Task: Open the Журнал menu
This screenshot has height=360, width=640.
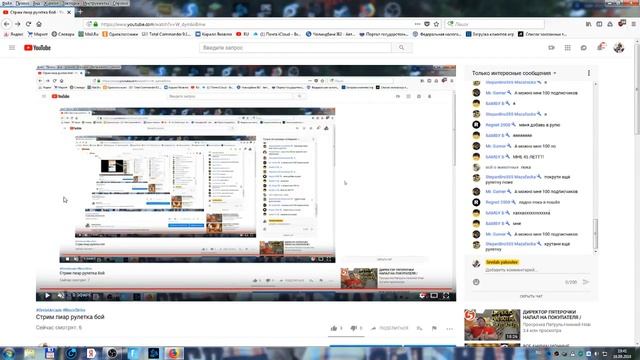Action: coord(51,3)
